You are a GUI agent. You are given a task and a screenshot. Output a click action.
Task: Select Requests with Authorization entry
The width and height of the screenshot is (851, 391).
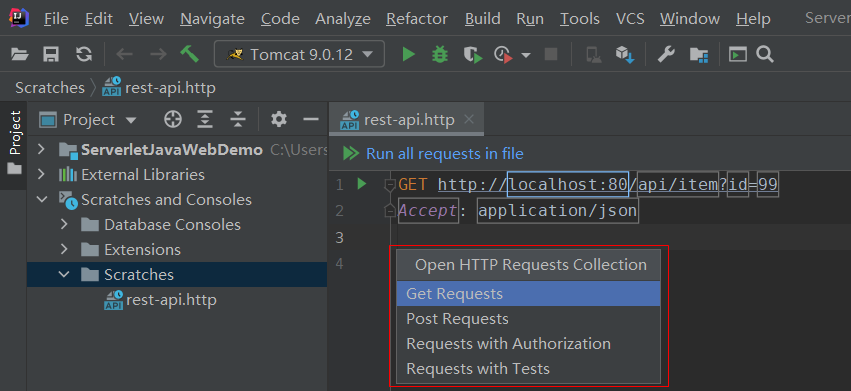click(x=529, y=344)
